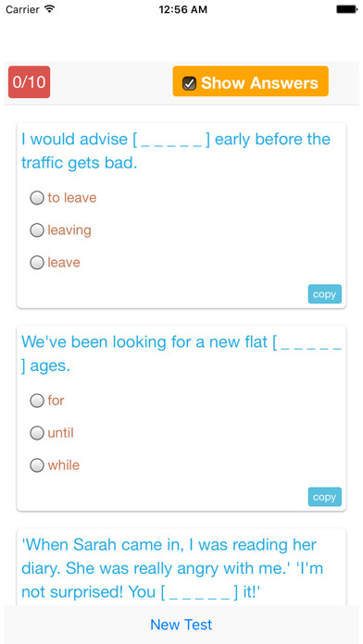The height and width of the screenshot is (644, 363).
Task: Choose the 'until' radio option
Action: point(37,432)
